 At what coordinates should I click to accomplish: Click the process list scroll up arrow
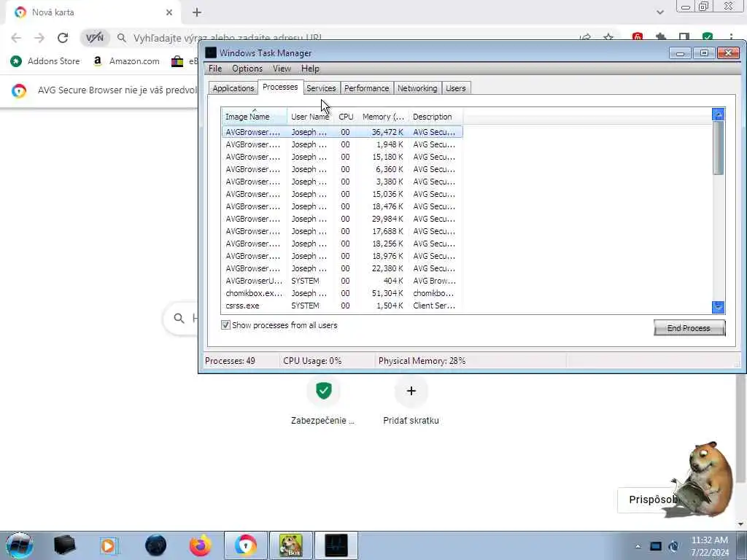point(719,114)
